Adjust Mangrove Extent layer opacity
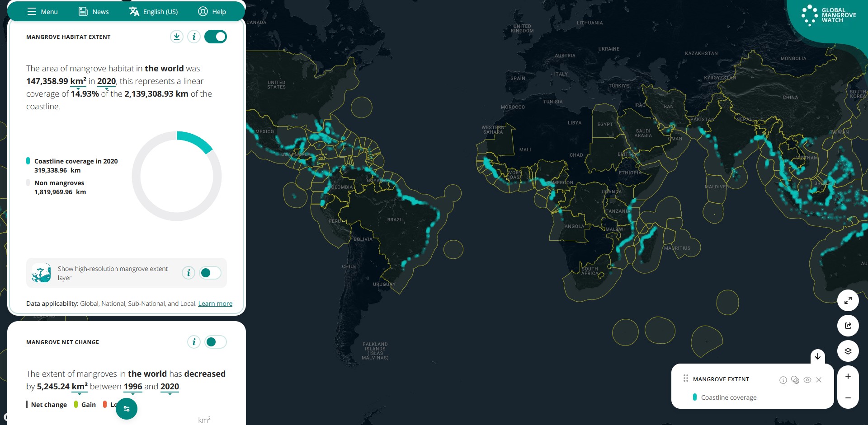This screenshot has height=425, width=868. [795, 380]
